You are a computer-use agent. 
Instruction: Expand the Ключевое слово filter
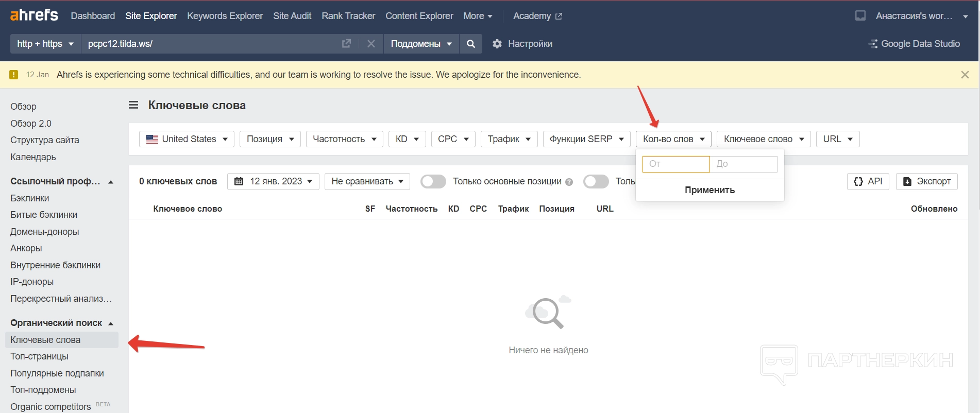click(x=764, y=139)
